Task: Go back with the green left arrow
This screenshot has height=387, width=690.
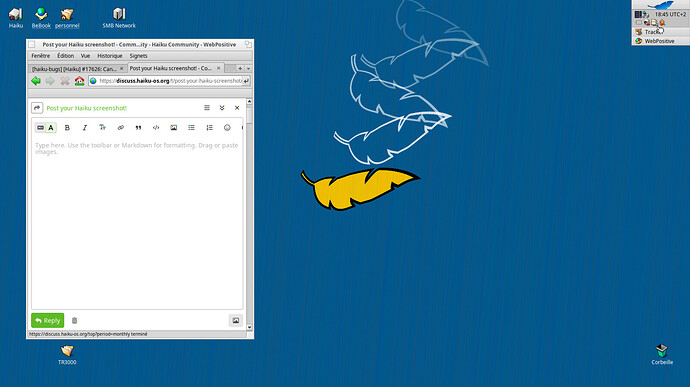Action: (x=36, y=81)
